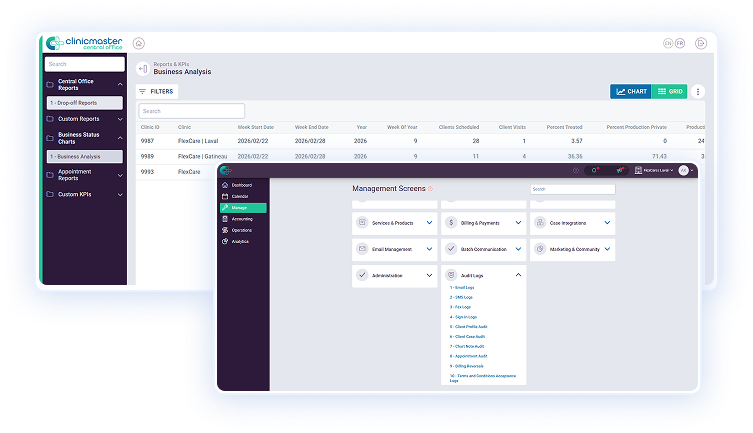Open the clinic selector dropdown
The height and width of the screenshot is (433, 753).
click(x=655, y=170)
